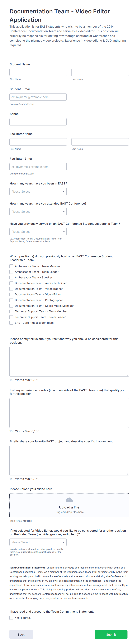This screenshot has height=644, width=137.
Task: Open the years in EAST dropdown
Action: tap(38, 191)
